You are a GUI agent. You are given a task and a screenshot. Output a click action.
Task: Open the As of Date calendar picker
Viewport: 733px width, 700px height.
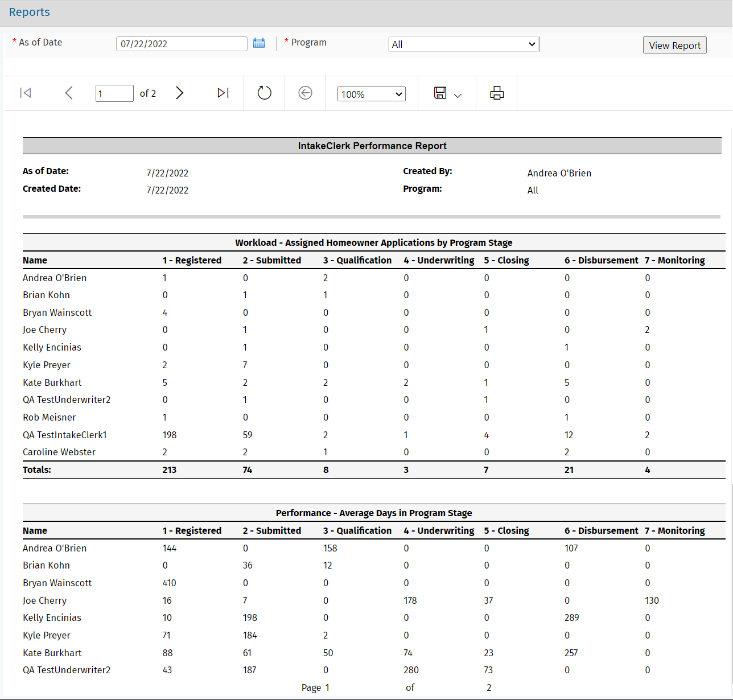pyautogui.click(x=259, y=43)
